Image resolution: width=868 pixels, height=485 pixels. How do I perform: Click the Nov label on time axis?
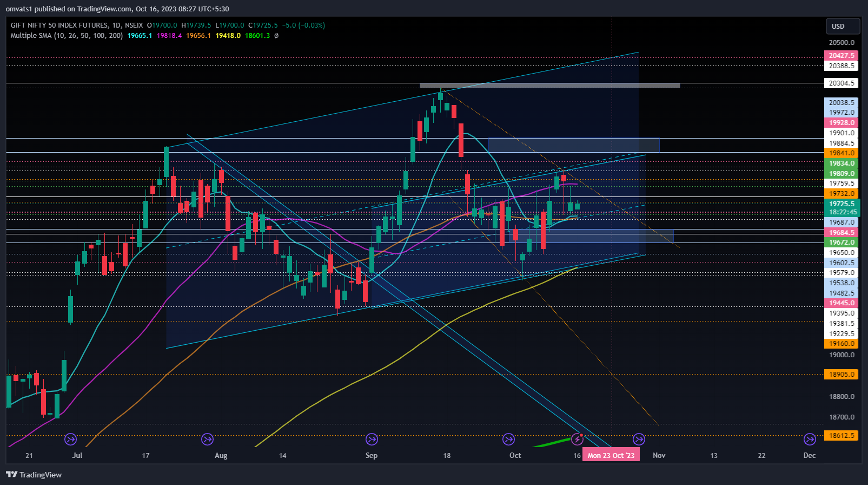659,455
